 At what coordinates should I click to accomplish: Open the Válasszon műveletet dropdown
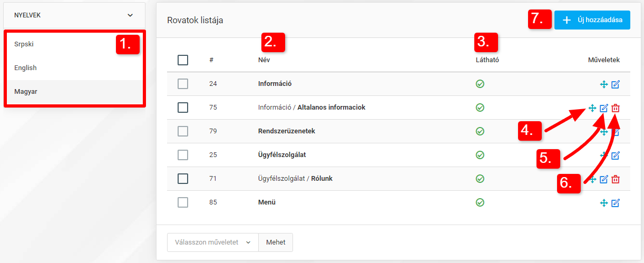click(x=213, y=242)
